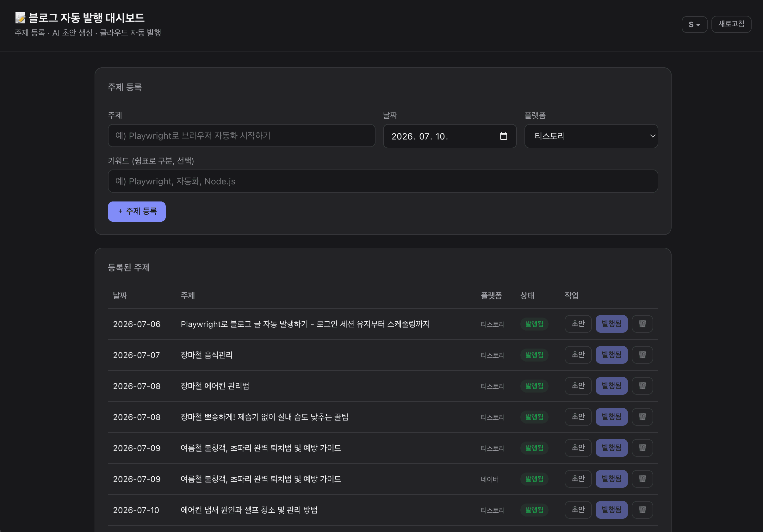
Task: Click purple 발행됨 button for 에어컨 냄새 row
Action: (x=611, y=510)
